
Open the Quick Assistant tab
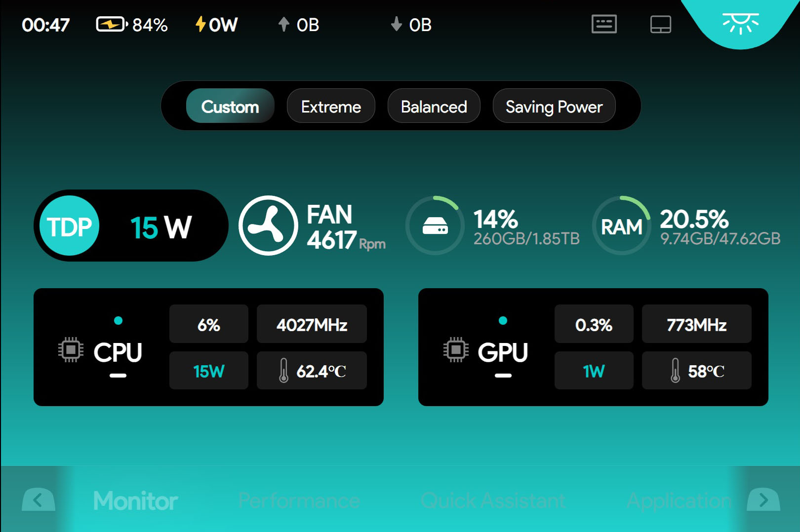click(x=492, y=501)
